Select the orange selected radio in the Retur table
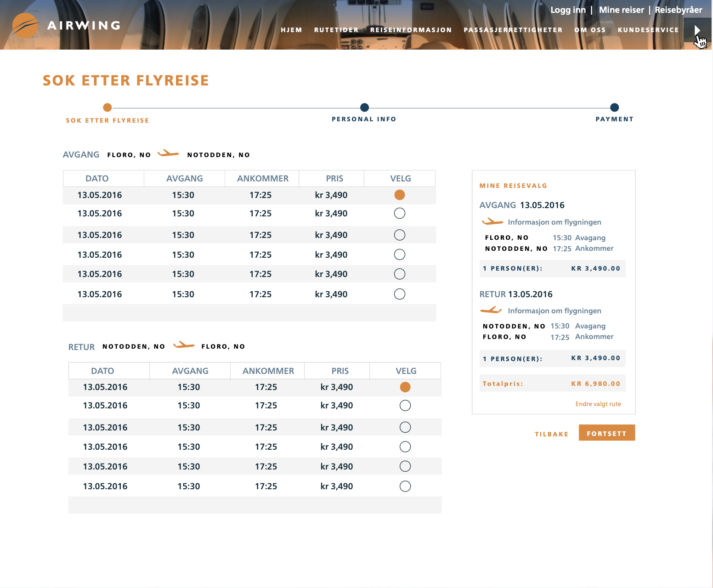The height and width of the screenshot is (588, 713). [405, 387]
